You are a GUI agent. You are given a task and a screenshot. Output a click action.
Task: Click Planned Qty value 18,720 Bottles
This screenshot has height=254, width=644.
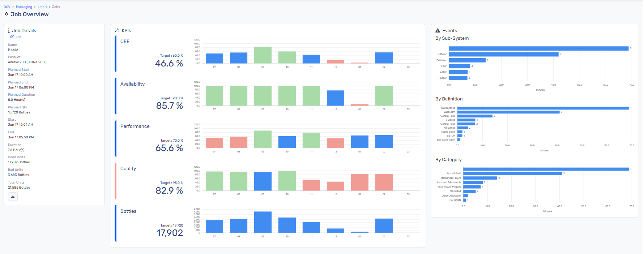pos(19,112)
